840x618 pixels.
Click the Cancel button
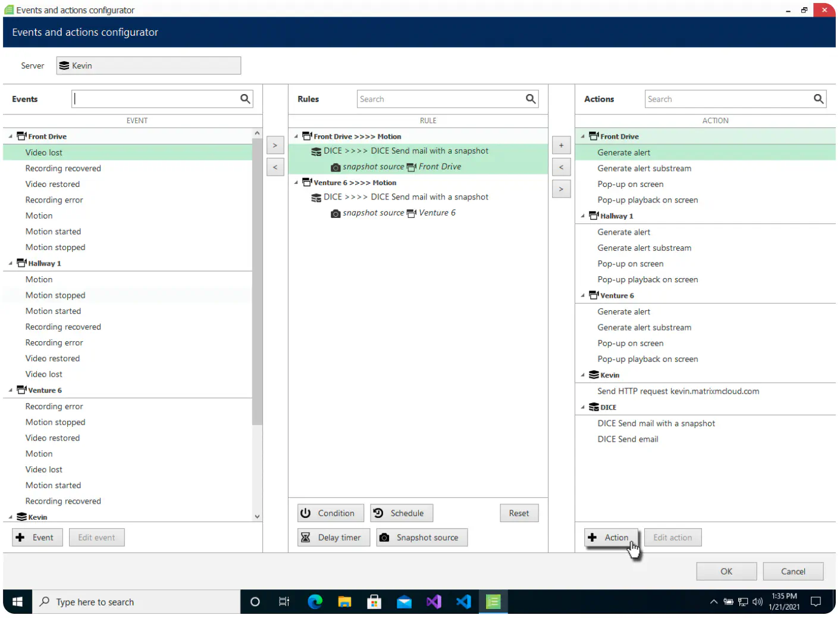pyautogui.click(x=793, y=571)
